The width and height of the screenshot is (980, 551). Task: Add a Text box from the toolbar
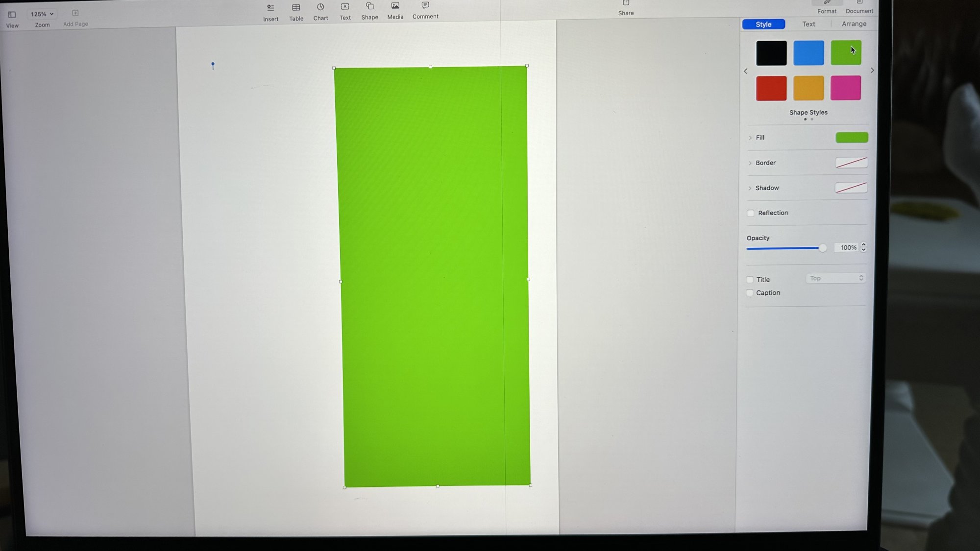(x=345, y=7)
